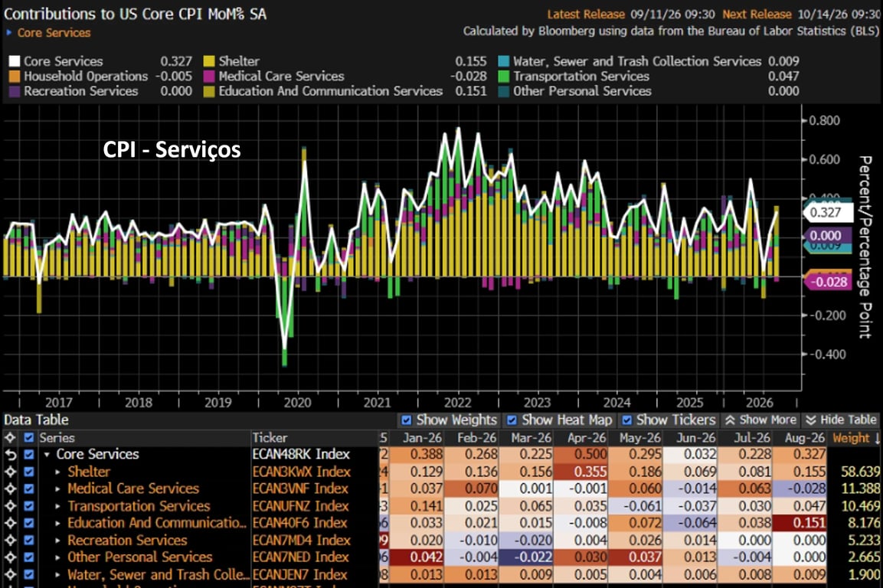Toggle the Show Weights checkbox
Image resolution: width=883 pixels, height=588 pixels.
point(406,420)
